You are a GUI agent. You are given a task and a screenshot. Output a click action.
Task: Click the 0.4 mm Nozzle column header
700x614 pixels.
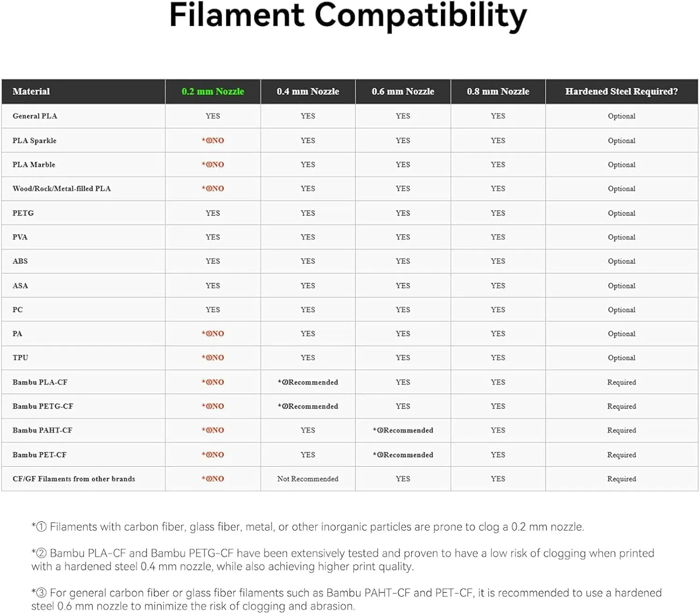click(308, 92)
